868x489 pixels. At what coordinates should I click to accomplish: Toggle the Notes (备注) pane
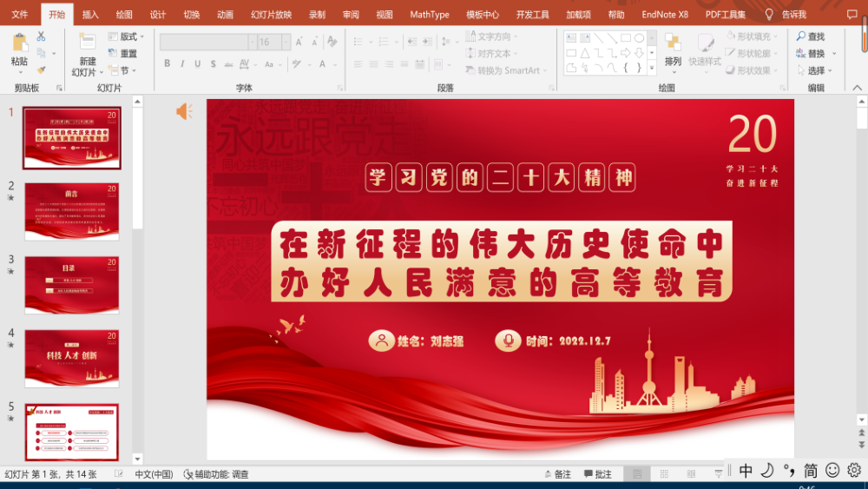coord(556,474)
